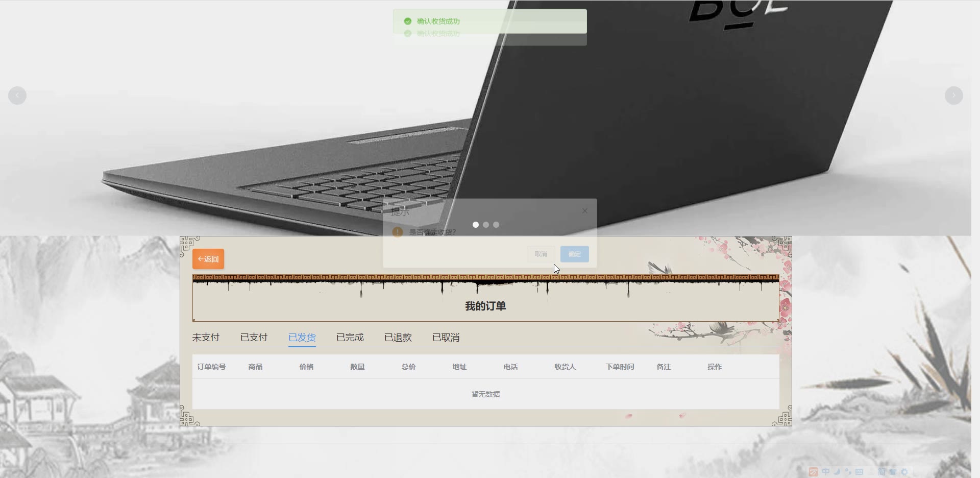980x478 pixels.
Task: Show the 已退款 orders tab
Action: [398, 338]
